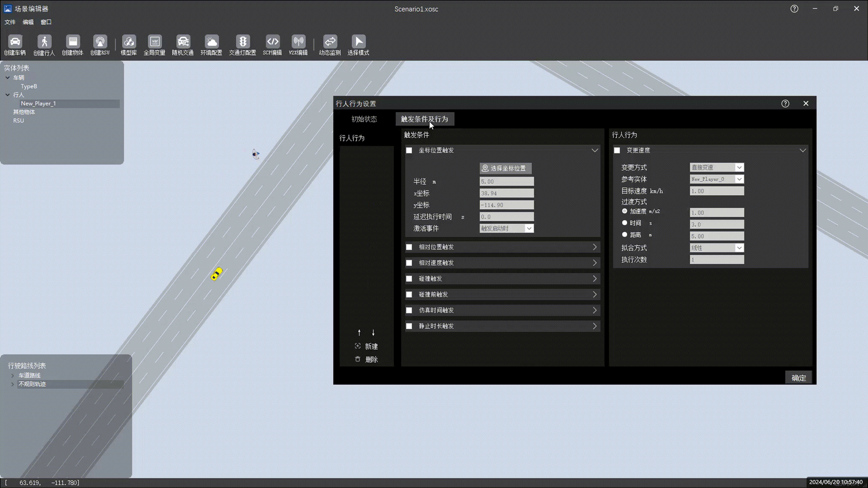Viewport: 868px width, 488px height.
Task: Open the 模型库 model library
Action: tap(129, 42)
